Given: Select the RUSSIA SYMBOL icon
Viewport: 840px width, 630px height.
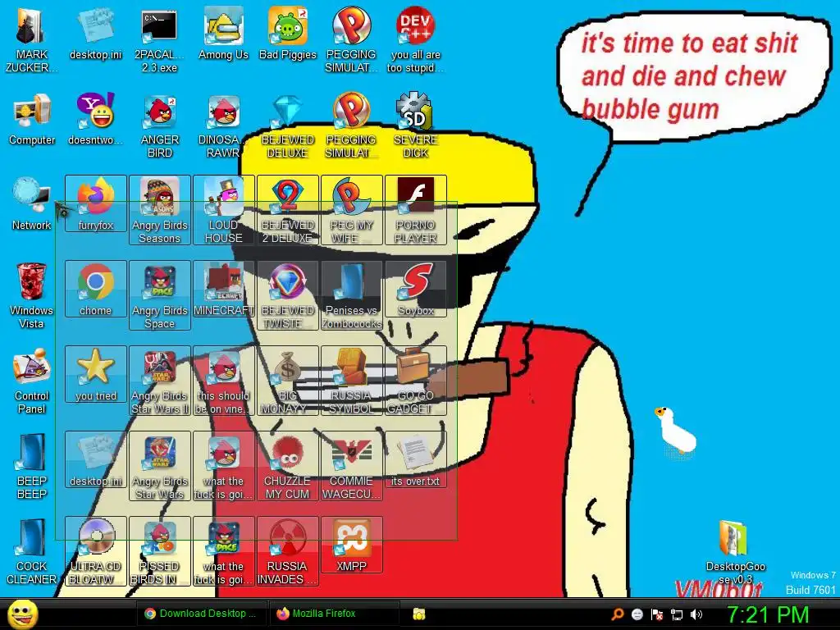Looking at the screenshot, I should (x=351, y=381).
